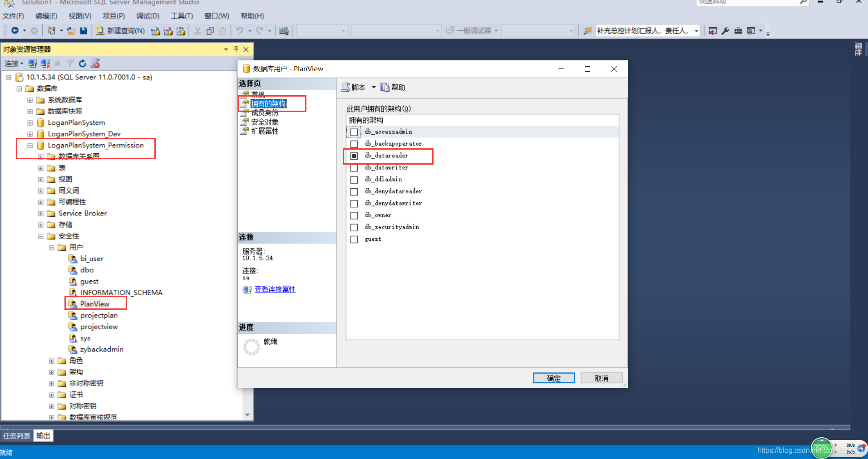The image size is (868, 459).
Task: Click the 确定 OK button
Action: click(554, 378)
